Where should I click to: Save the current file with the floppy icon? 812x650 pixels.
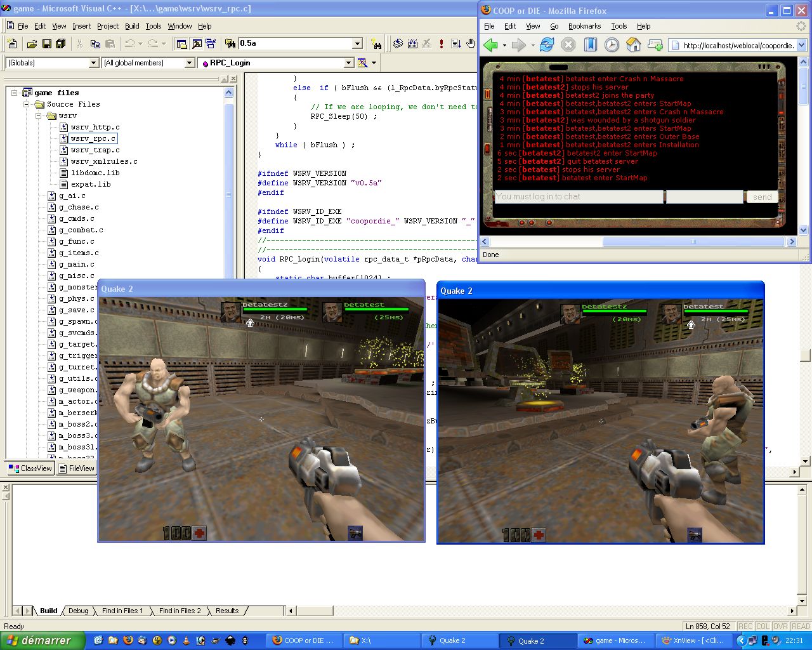point(46,44)
